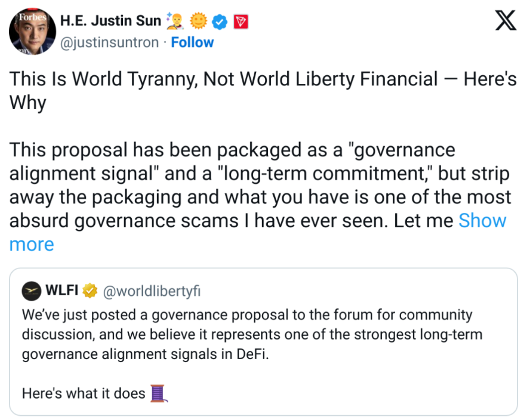Screen dimensions: 530x420
Task: Click the blue verified badge beside Justin Sun
Action: point(221,21)
